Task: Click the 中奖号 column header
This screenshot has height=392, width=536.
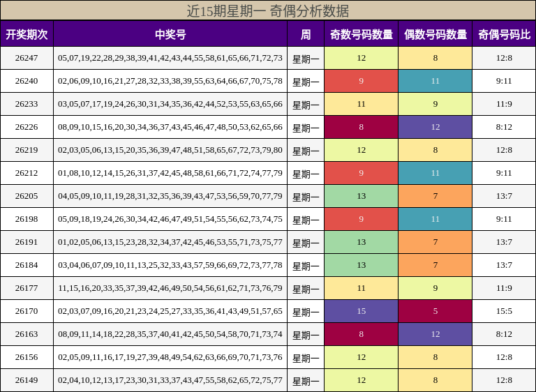Action: coord(170,34)
